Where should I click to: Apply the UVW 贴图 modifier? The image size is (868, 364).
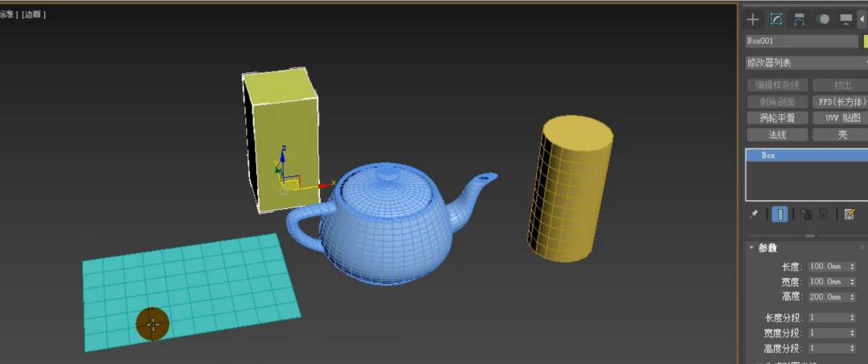point(840,118)
